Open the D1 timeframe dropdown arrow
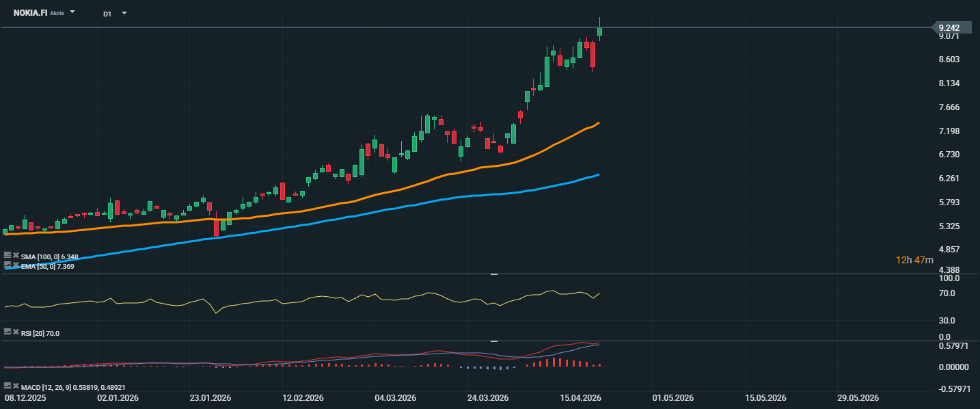 124,13
